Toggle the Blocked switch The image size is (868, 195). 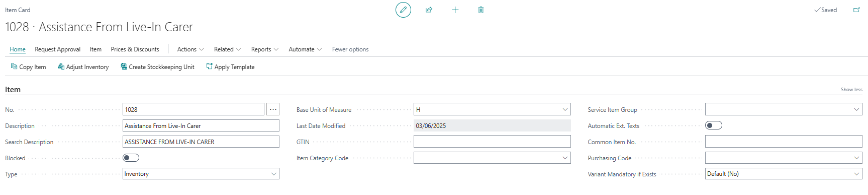[x=131, y=158]
